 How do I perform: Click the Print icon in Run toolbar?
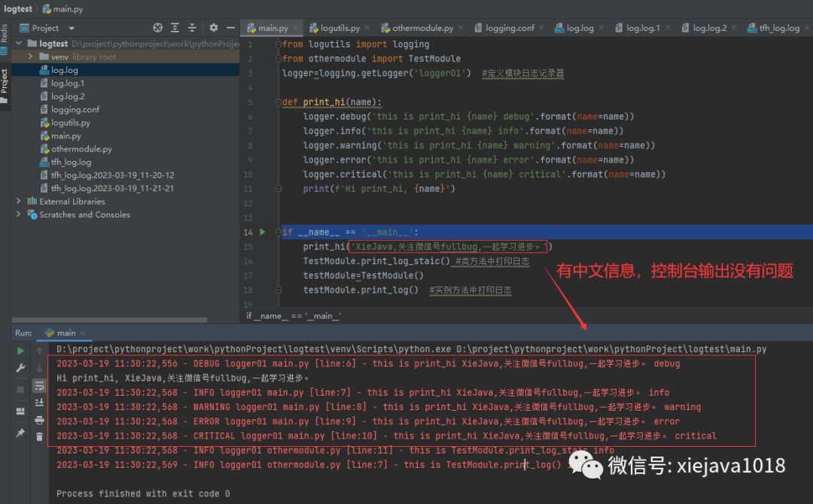point(39,420)
